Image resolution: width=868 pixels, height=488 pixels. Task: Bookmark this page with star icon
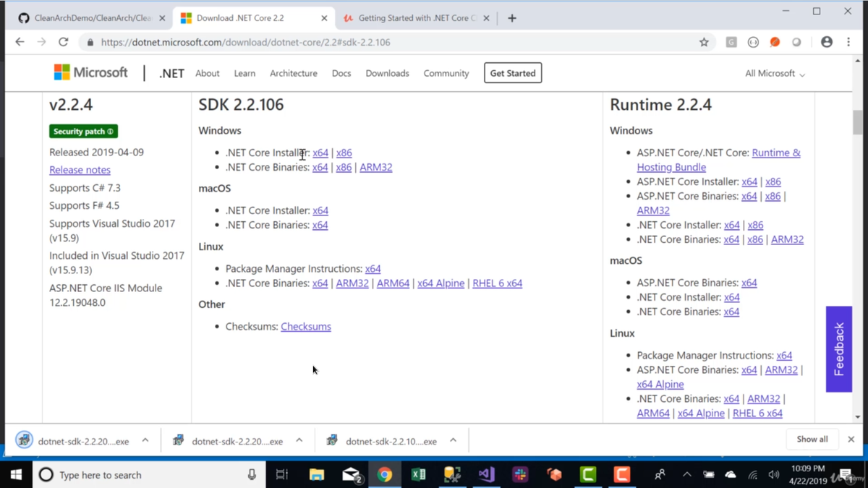coord(704,43)
